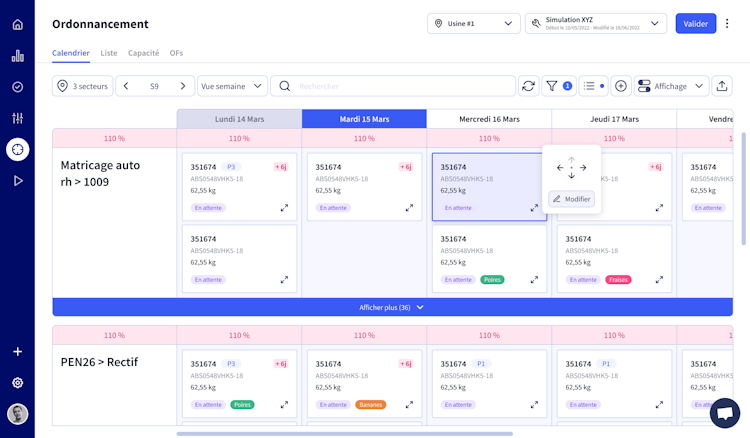Click the red Fraises tag
This screenshot has height=438, width=750.
click(618, 280)
